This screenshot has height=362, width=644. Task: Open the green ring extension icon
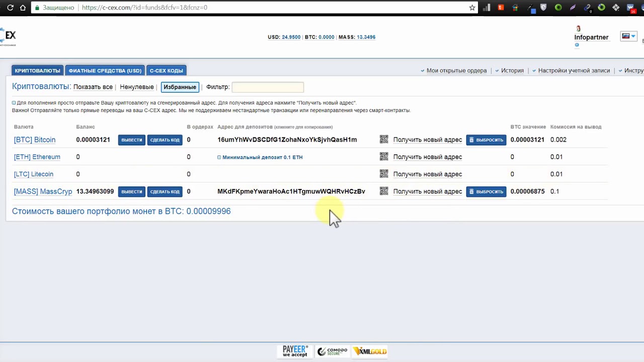(x=558, y=8)
